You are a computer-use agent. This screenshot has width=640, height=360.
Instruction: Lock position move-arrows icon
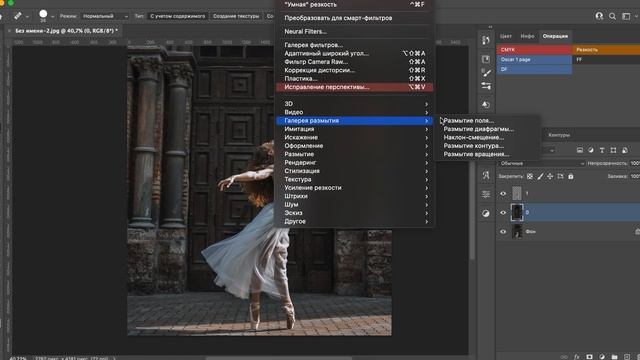tap(550, 176)
